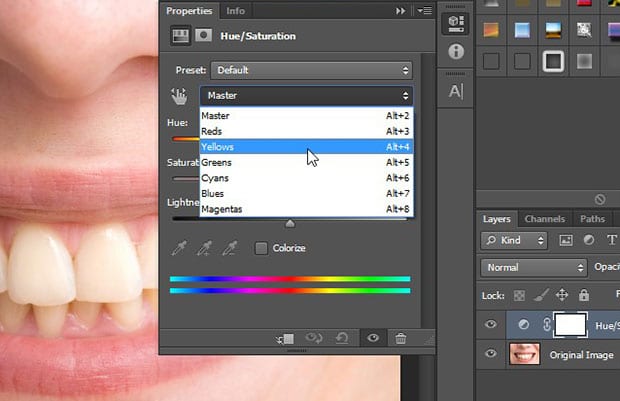Click the Lightness slider handle
This screenshot has height=401, width=620.
tap(290, 224)
